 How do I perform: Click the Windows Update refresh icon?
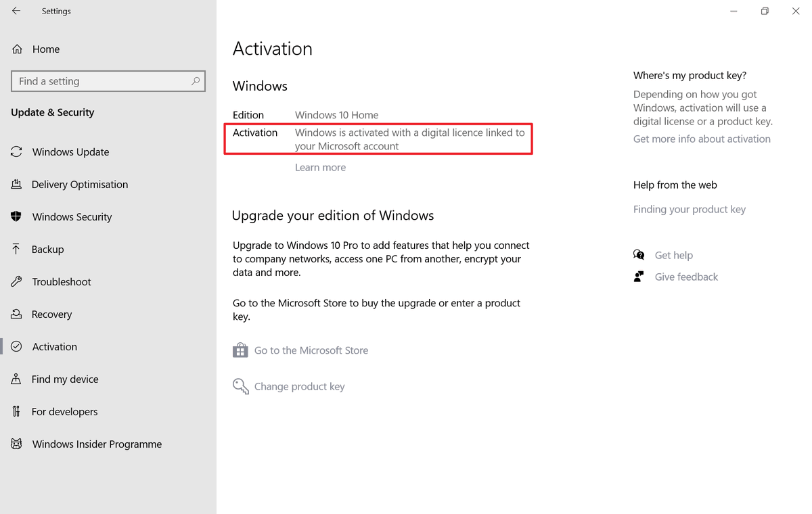pos(16,152)
